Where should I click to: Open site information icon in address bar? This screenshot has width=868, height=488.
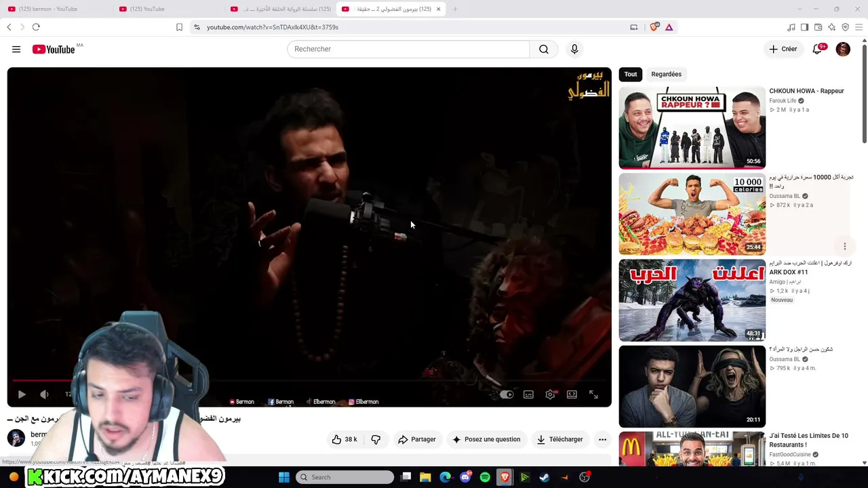pyautogui.click(x=197, y=27)
